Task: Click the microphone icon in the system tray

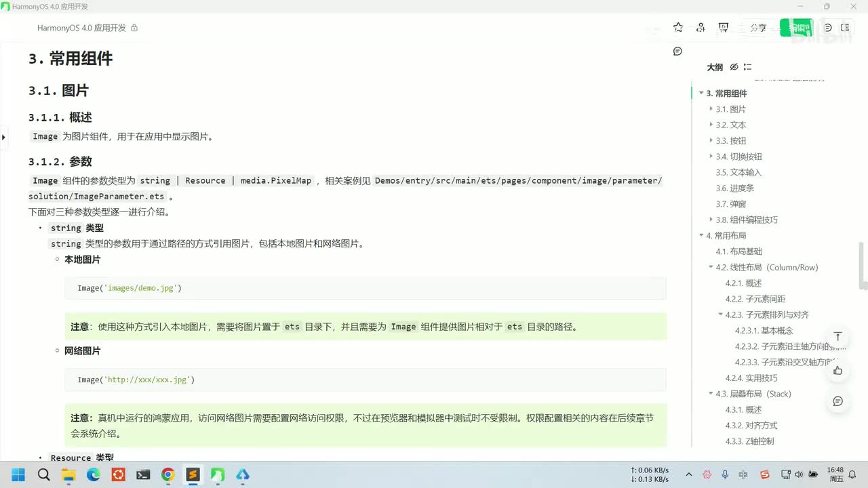Action: pos(725,474)
